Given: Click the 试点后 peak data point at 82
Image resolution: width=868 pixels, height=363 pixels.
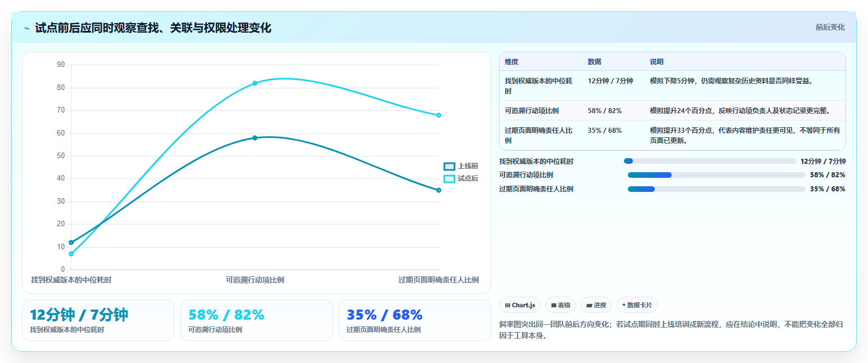Looking at the screenshot, I should [255, 83].
